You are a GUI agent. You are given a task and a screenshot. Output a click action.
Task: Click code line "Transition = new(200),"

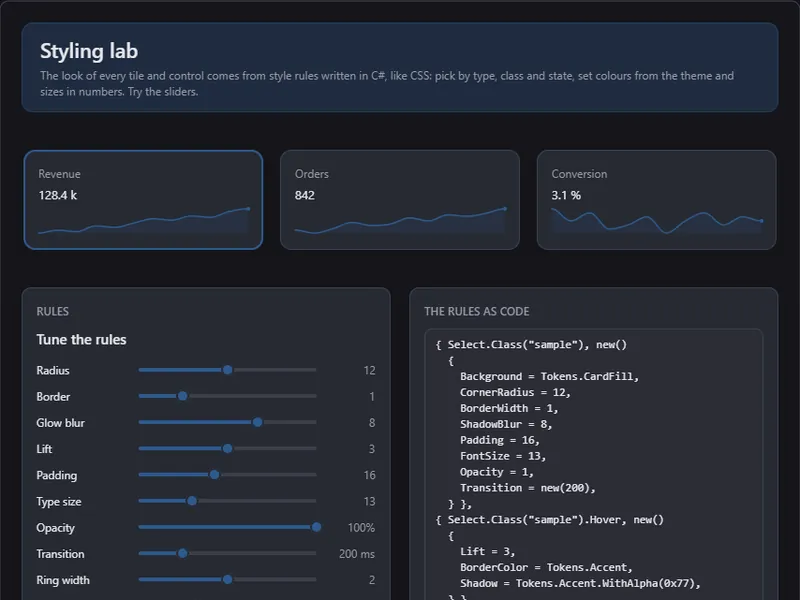(x=528, y=488)
